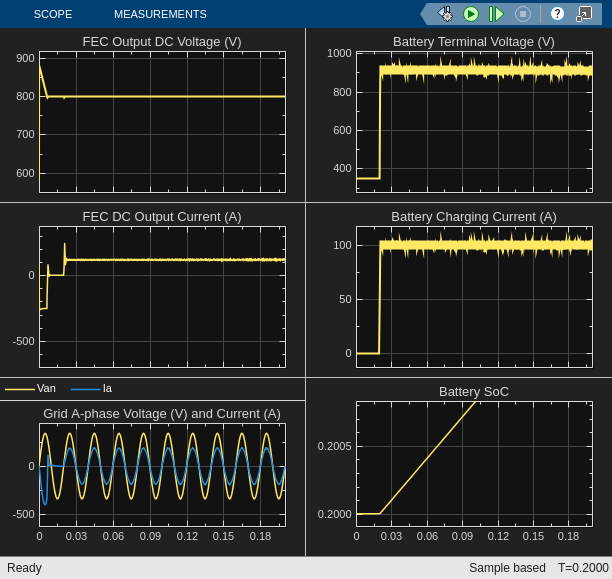Toggle Ia signal in the legend
This screenshot has height=579, width=612.
(107, 388)
